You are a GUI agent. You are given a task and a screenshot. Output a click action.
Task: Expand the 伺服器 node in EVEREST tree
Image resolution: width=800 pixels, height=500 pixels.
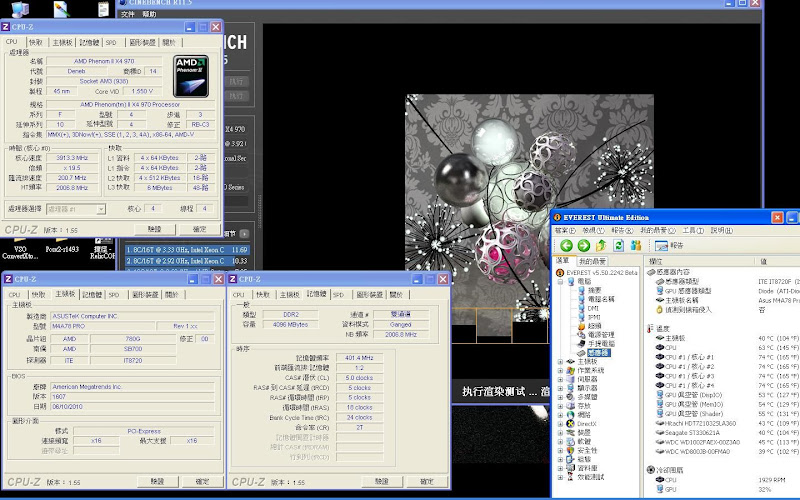click(560, 379)
